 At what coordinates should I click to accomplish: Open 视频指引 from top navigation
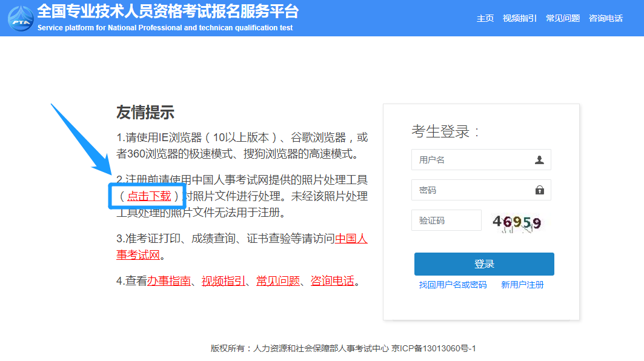519,19
